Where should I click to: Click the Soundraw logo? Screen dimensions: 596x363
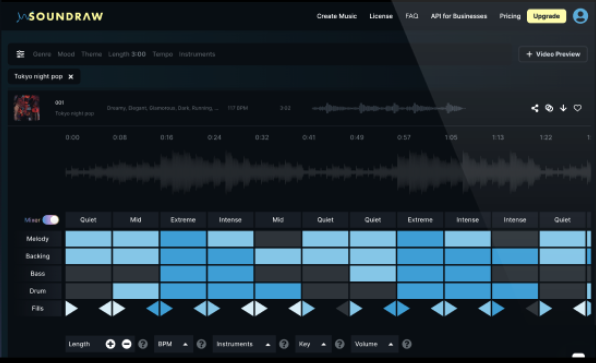[x=60, y=16]
